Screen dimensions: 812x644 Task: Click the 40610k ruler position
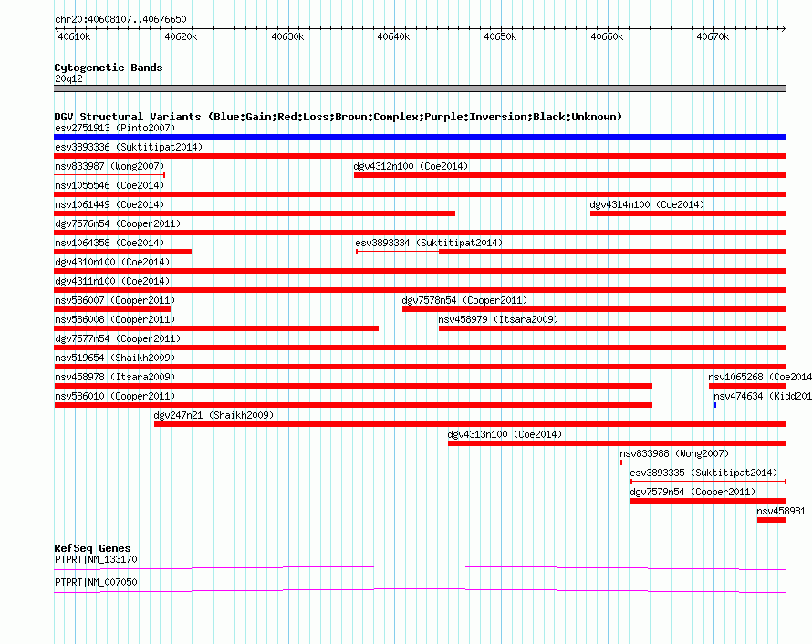click(74, 36)
